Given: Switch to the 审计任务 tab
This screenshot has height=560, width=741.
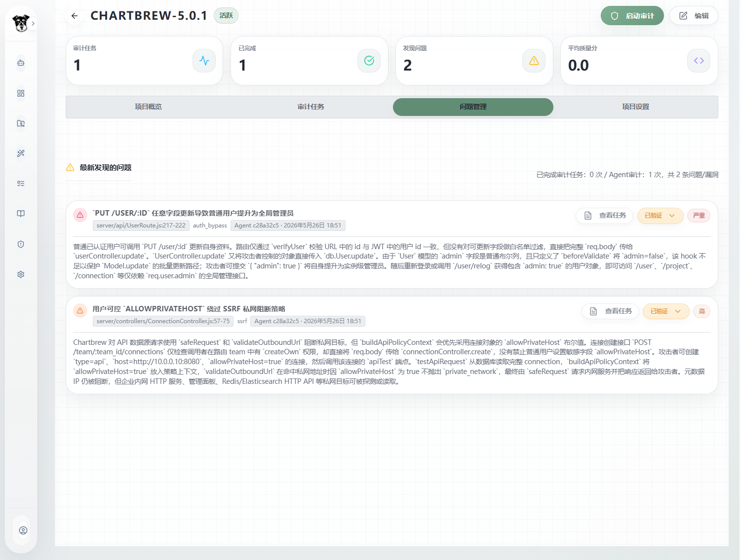Looking at the screenshot, I should tap(311, 107).
